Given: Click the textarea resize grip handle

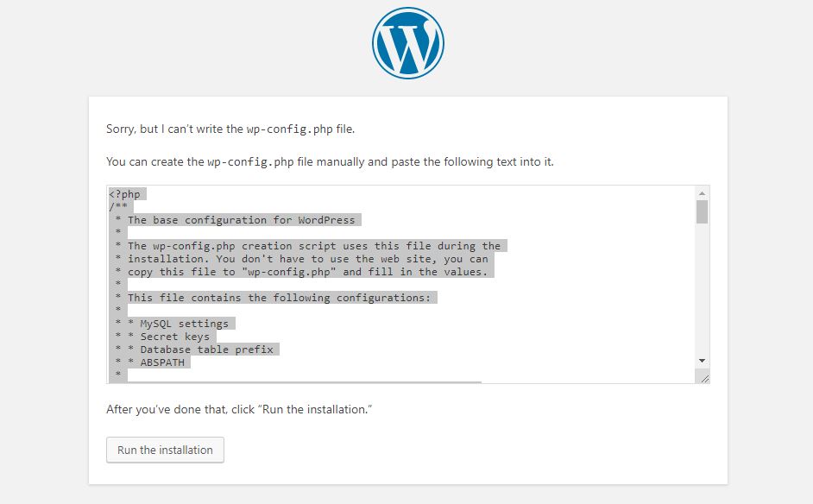Looking at the screenshot, I should [x=705, y=376].
